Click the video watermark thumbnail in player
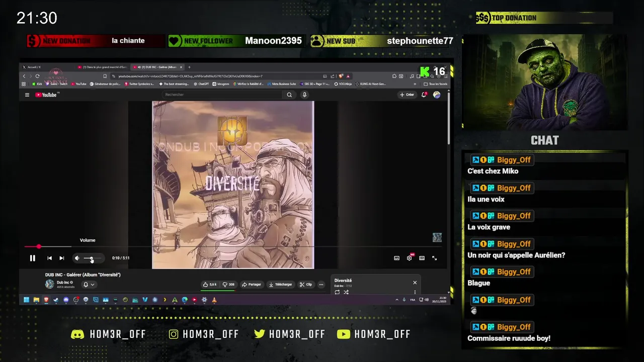The width and height of the screenshot is (644, 362). pos(437,237)
